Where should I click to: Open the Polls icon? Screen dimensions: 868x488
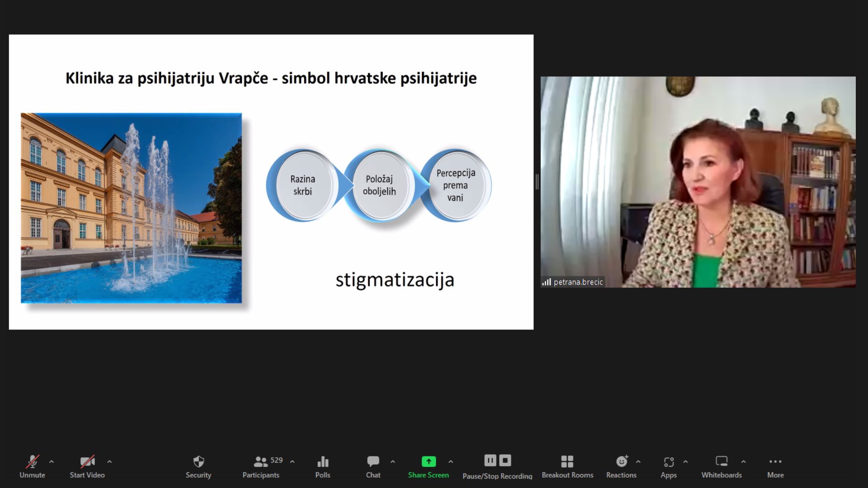tap(323, 461)
